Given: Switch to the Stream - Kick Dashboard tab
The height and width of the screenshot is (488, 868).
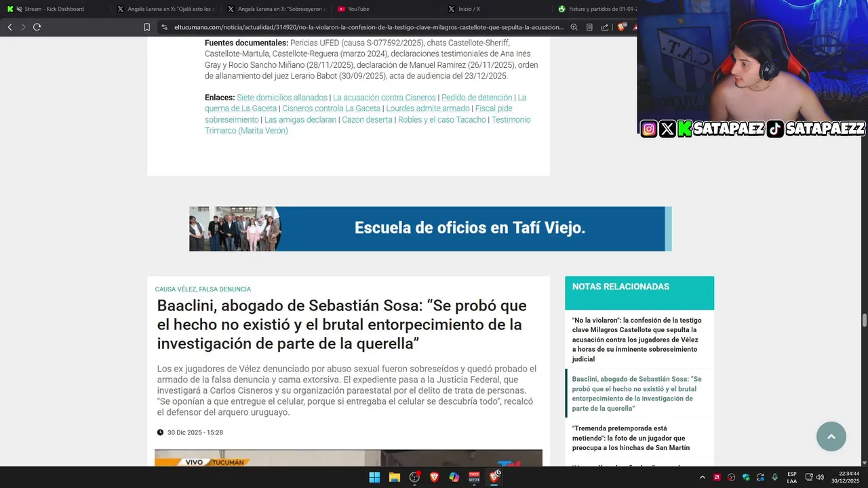Looking at the screenshot, I should [x=54, y=9].
